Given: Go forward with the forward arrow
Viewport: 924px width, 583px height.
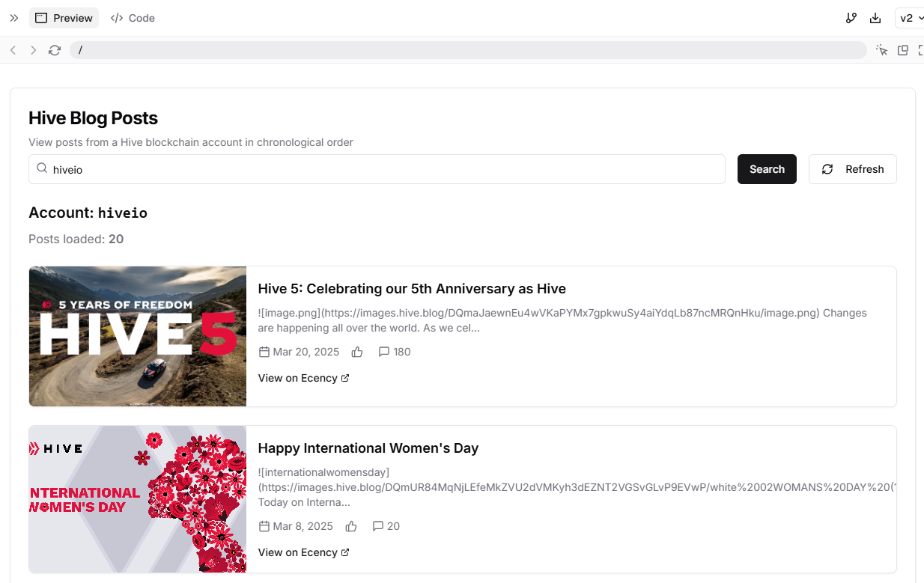Looking at the screenshot, I should [33, 50].
